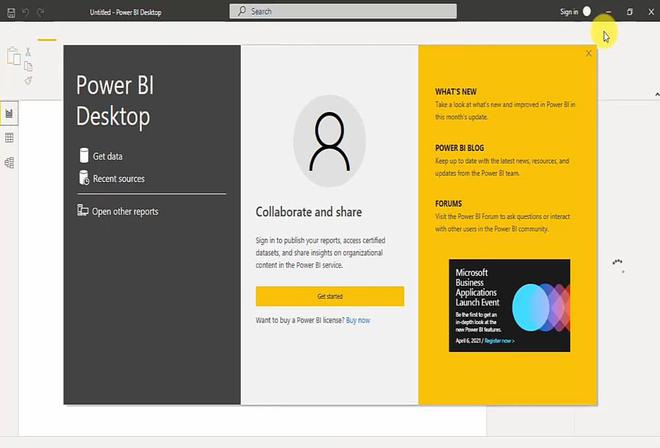Click the Redo arrow icon
Screen dimensions: 660x448
[40, 12]
